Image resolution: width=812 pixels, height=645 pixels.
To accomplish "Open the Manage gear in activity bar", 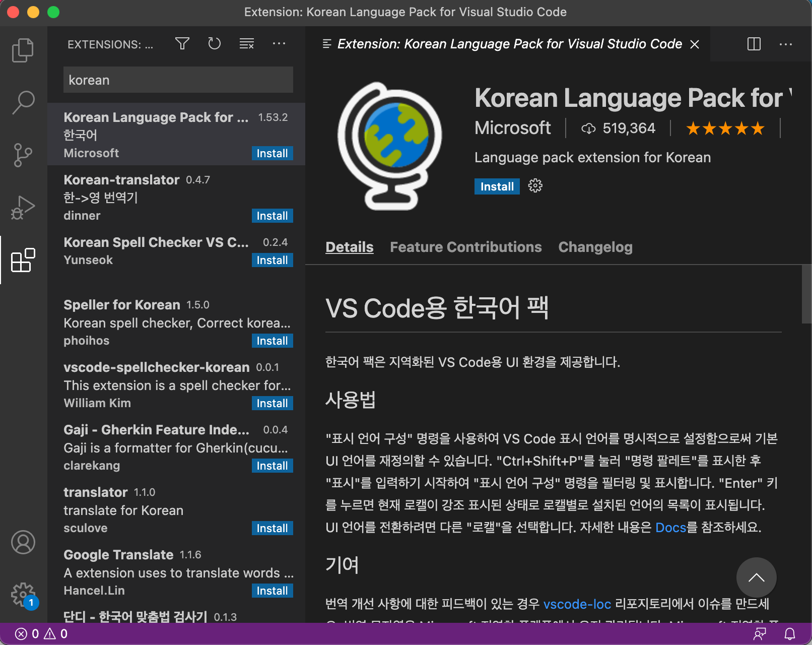I will pyautogui.click(x=23, y=595).
